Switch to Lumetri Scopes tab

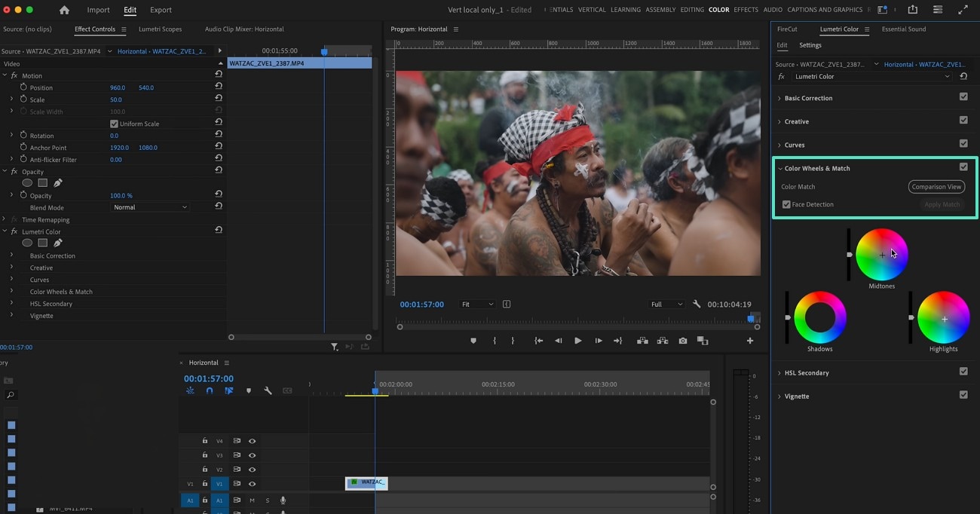pyautogui.click(x=160, y=29)
